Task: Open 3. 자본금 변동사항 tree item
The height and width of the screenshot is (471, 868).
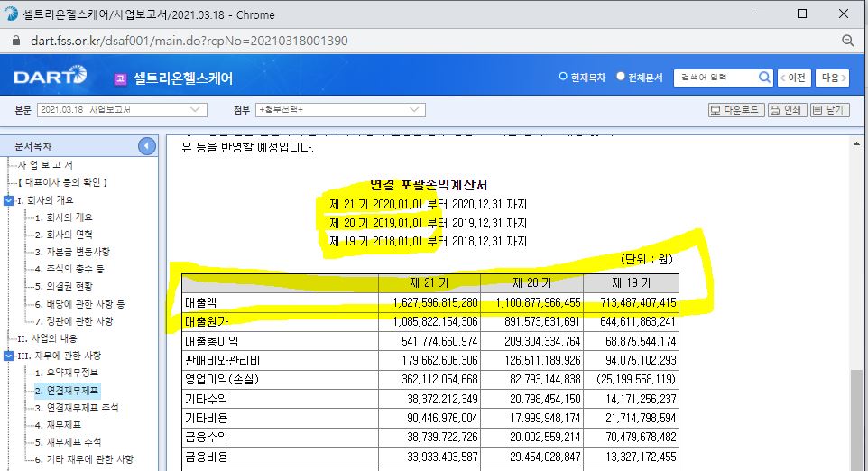Action: 72,252
